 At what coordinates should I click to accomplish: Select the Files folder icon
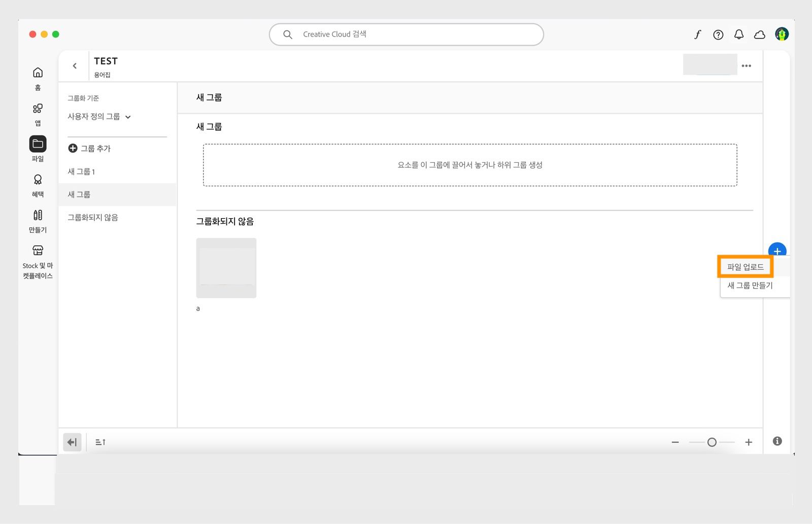[38, 144]
